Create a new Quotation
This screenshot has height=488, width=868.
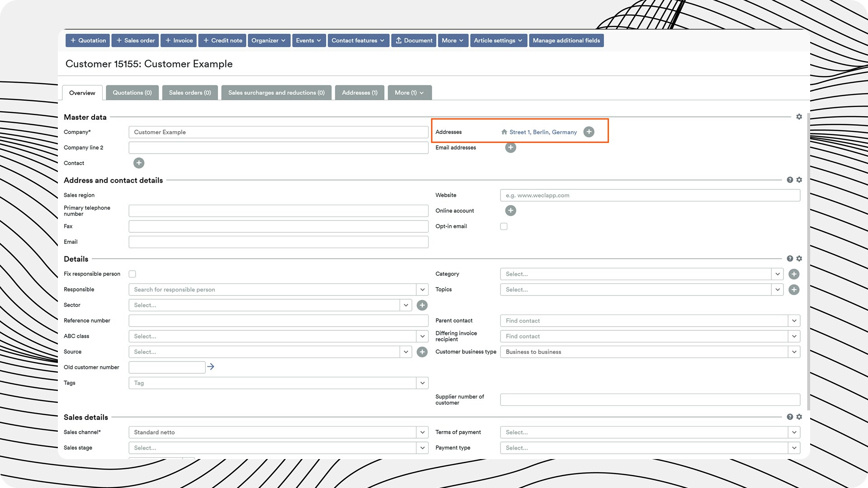[88, 41]
